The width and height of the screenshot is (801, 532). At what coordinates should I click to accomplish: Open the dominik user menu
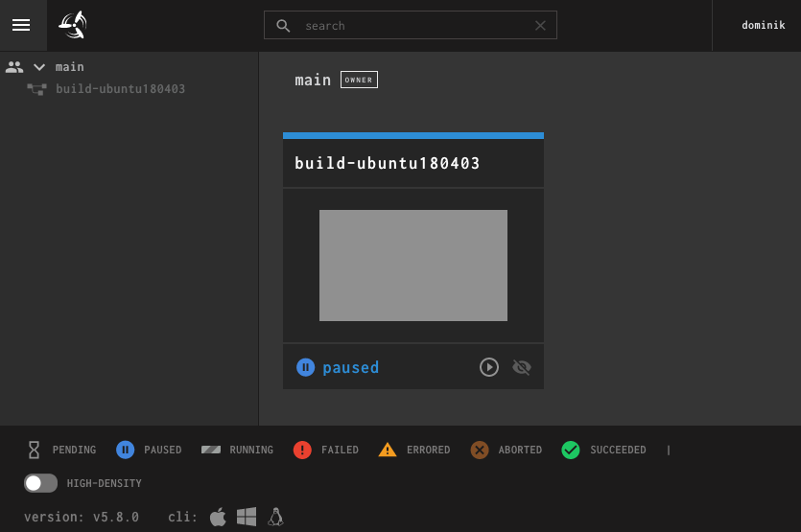click(764, 25)
